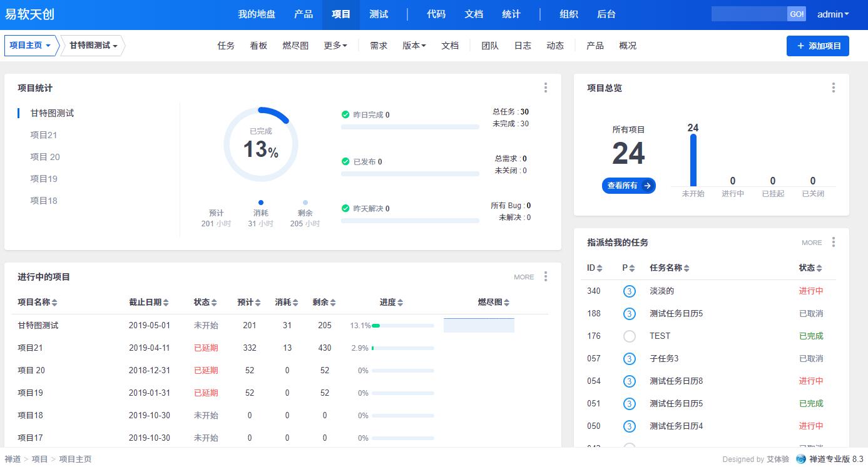Open the admin user menu
Image resolution: width=868 pixels, height=467 pixels.
point(833,14)
